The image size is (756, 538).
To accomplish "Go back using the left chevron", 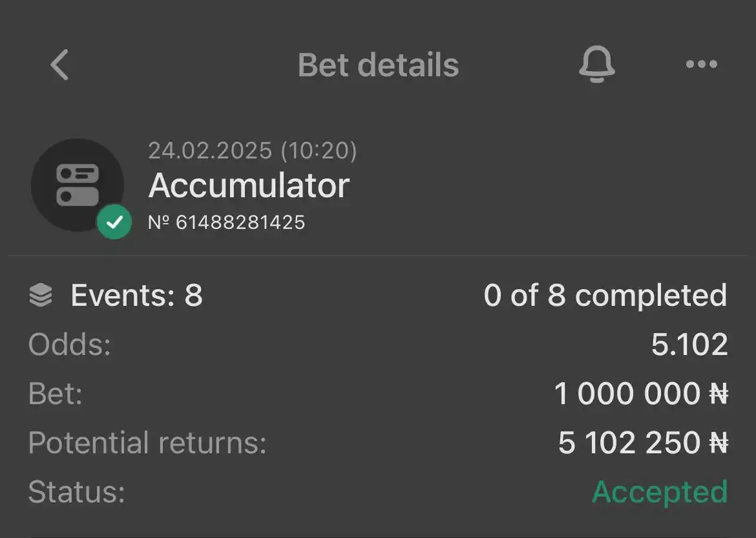I will click(60, 64).
